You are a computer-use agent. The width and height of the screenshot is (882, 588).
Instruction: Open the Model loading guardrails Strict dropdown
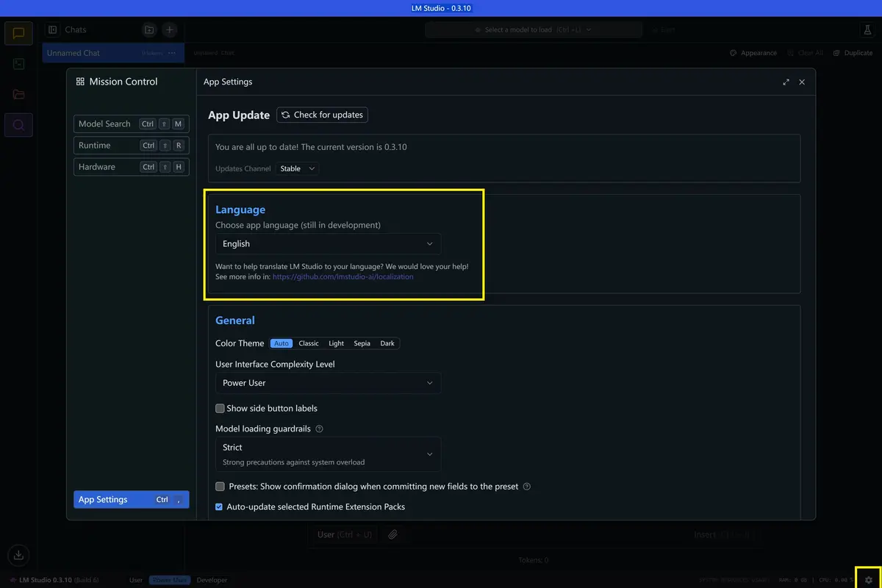pyautogui.click(x=329, y=454)
